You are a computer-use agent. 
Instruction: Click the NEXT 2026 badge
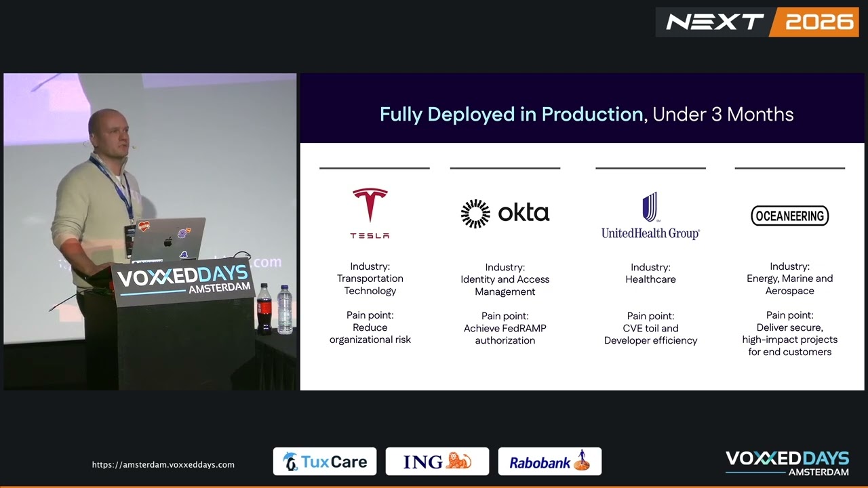point(757,22)
